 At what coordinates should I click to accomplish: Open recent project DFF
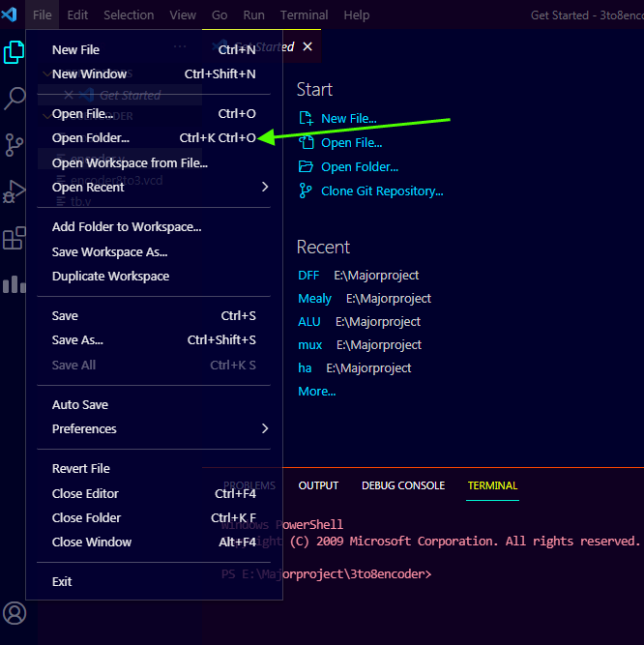pos(308,276)
